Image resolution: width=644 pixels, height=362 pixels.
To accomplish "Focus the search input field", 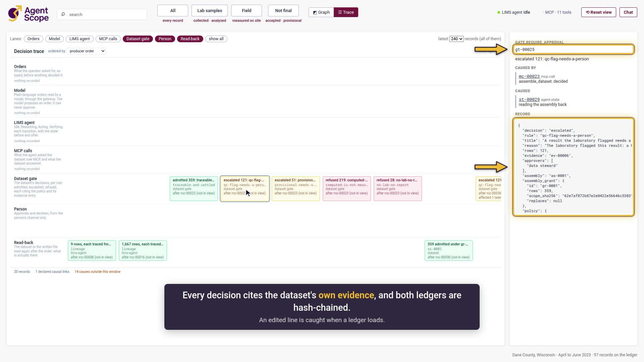I will coord(102,14).
